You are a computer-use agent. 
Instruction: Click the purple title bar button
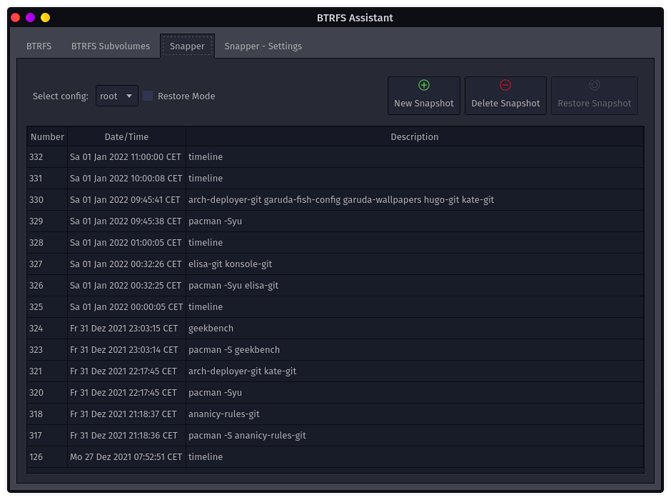(30, 18)
